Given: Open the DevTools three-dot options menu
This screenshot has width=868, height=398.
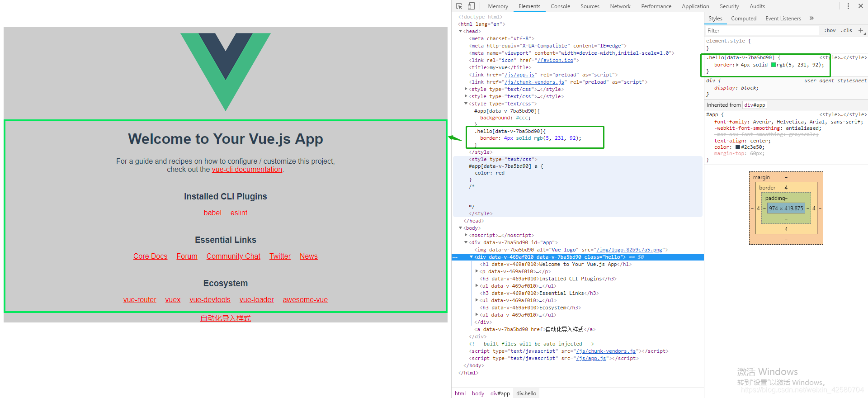Looking at the screenshot, I should 848,6.
